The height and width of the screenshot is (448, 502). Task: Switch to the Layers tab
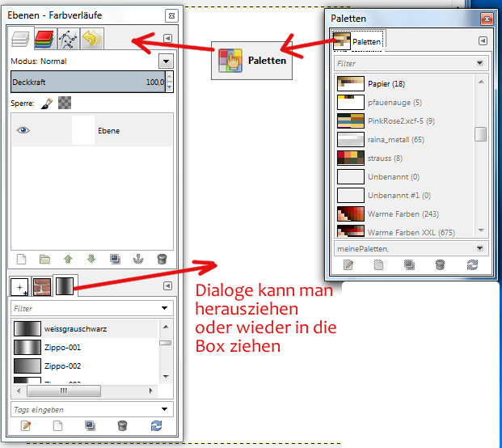click(20, 39)
